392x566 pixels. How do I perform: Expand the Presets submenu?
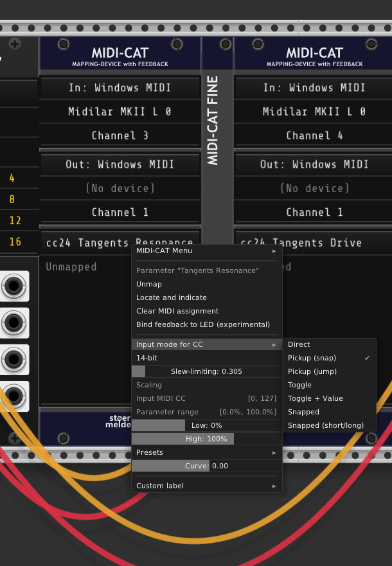coord(206,452)
